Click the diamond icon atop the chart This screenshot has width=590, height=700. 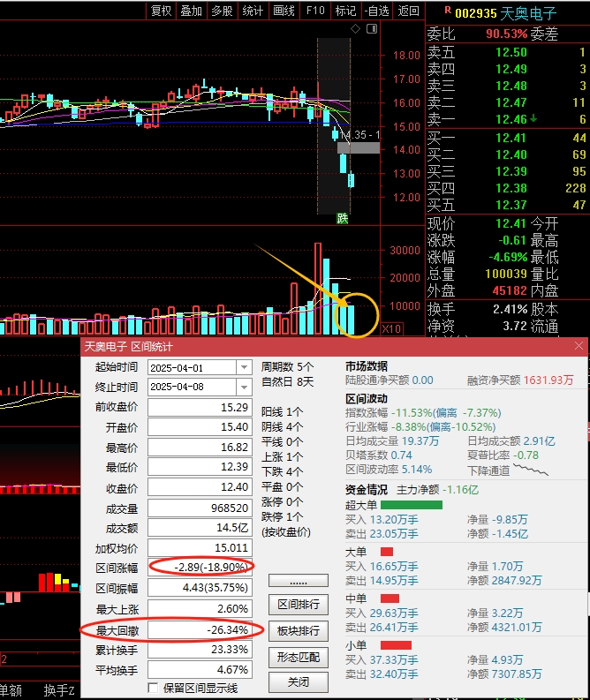coord(356,29)
